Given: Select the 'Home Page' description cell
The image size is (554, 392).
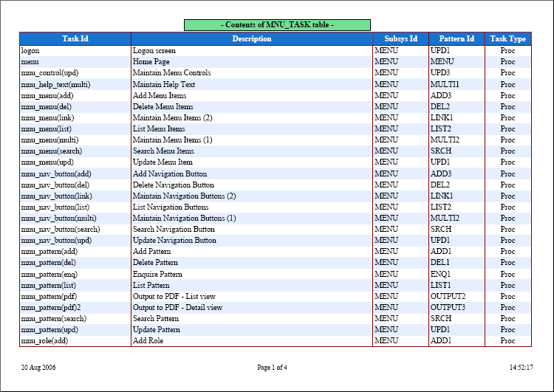Looking at the screenshot, I should [x=151, y=62].
